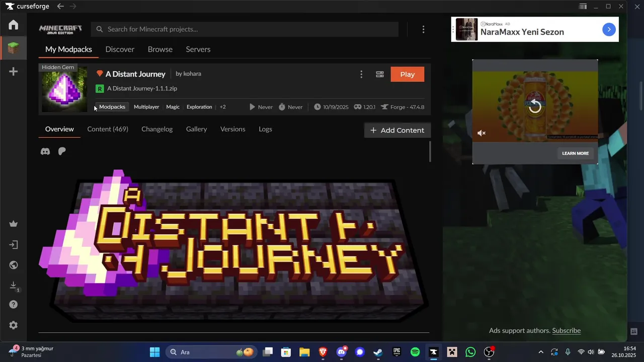644x362 pixels.
Task: Open Spotify from the taskbar
Action: pyautogui.click(x=415, y=352)
